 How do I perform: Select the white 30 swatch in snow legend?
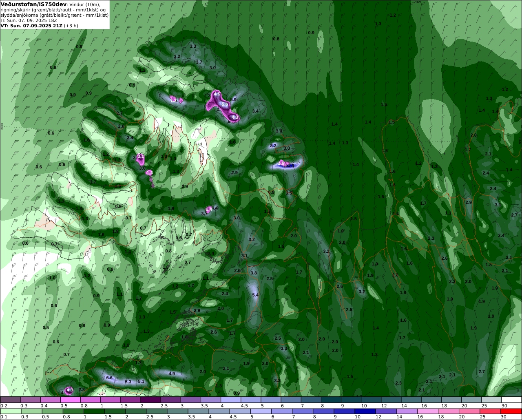pos(511,400)
